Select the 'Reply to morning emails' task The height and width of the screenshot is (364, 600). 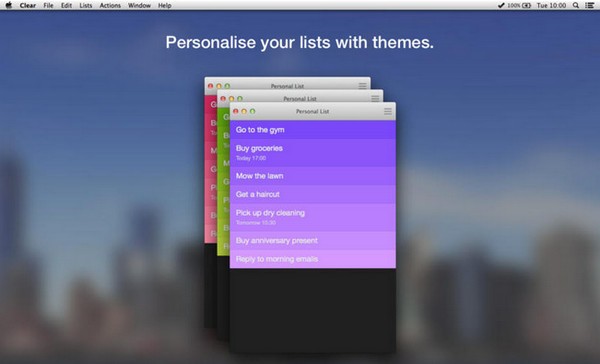(x=313, y=259)
